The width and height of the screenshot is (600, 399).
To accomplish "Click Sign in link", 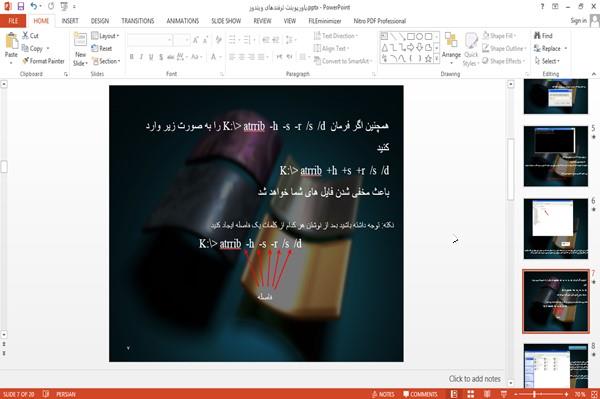I will click(578, 21).
